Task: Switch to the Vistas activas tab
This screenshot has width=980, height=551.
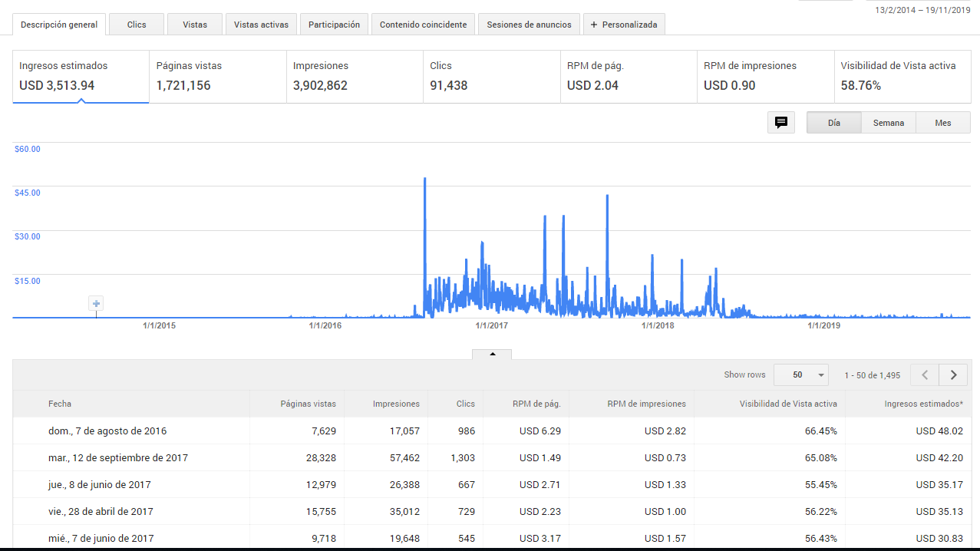Action: pos(262,25)
